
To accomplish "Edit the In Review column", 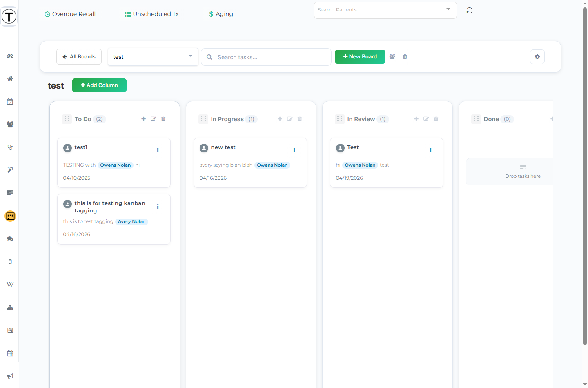I will (x=426, y=119).
